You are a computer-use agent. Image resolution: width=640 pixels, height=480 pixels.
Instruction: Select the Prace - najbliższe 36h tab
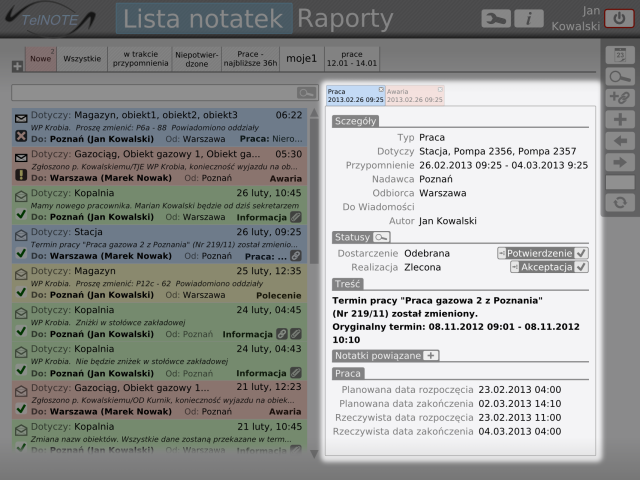click(251, 59)
